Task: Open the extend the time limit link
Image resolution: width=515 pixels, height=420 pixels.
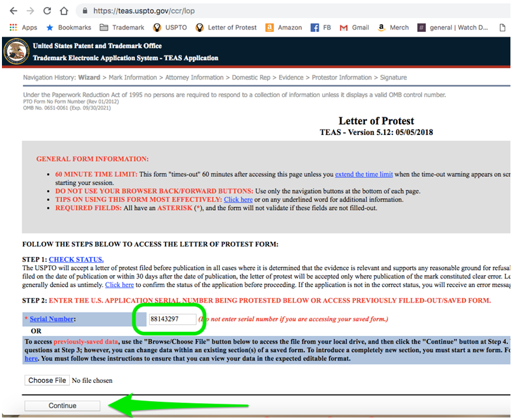Action: [x=364, y=174]
